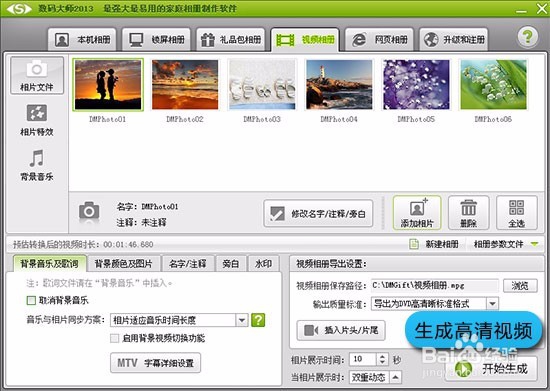Switch to the 锁屏相册 tab
The width and height of the screenshot is (550, 391).
point(156,39)
